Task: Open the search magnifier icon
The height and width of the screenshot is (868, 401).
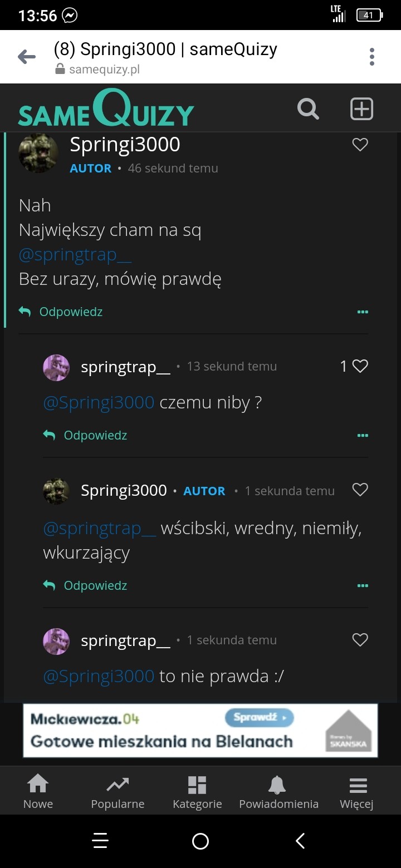Action: pyautogui.click(x=308, y=109)
